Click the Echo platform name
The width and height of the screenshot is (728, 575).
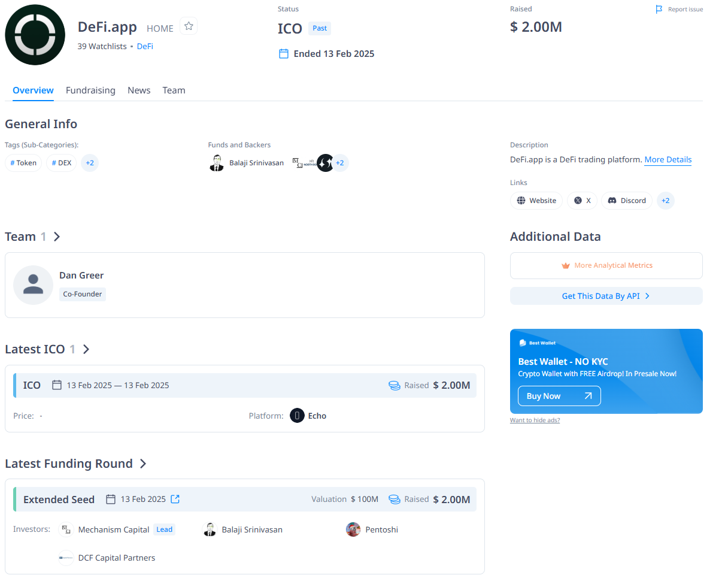click(x=317, y=416)
